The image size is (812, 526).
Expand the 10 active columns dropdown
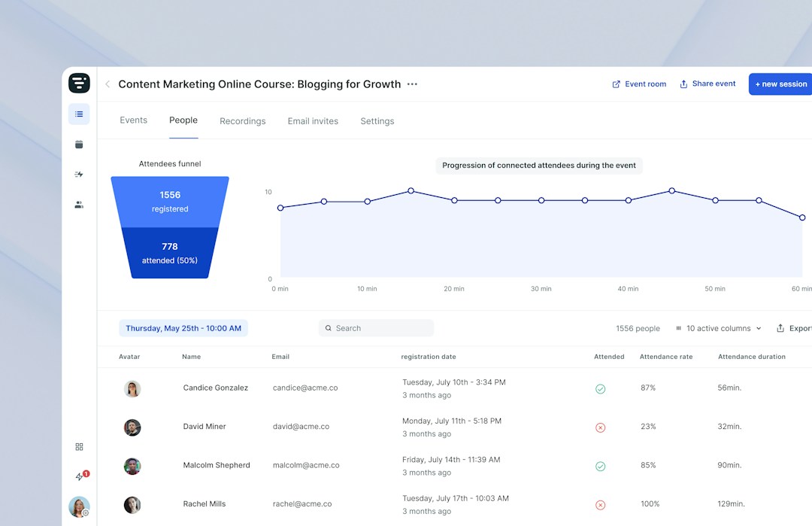point(719,328)
